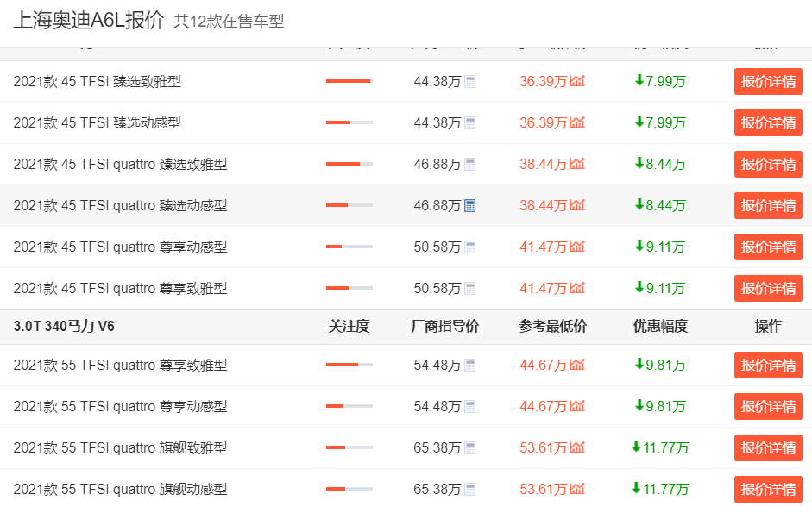Open calculator icon for 45 TFSI 臻选动感型

tap(469, 123)
